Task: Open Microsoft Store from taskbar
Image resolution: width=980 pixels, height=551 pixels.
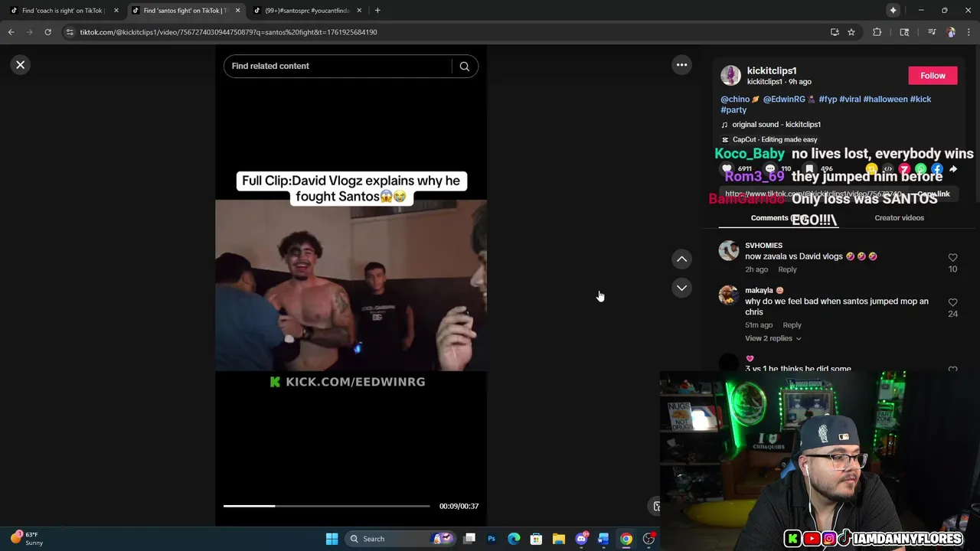Action: pos(536,539)
